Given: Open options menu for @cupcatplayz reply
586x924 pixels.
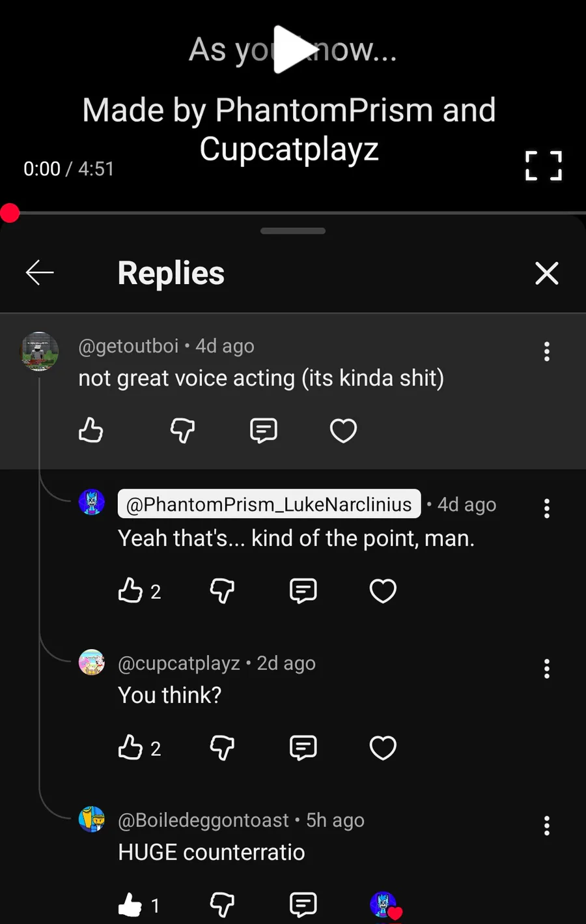Looking at the screenshot, I should click(546, 669).
